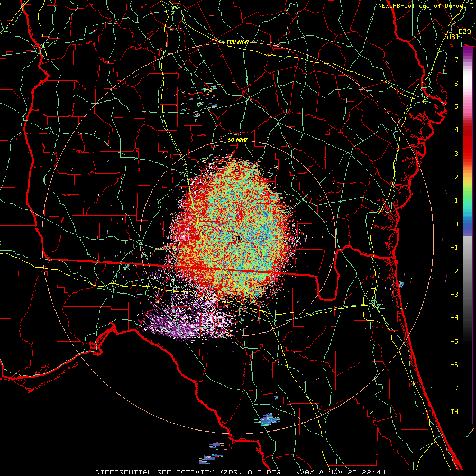The width and height of the screenshot is (476, 476).
Task: Click the "5" value on the color scale
Action: pos(456,106)
